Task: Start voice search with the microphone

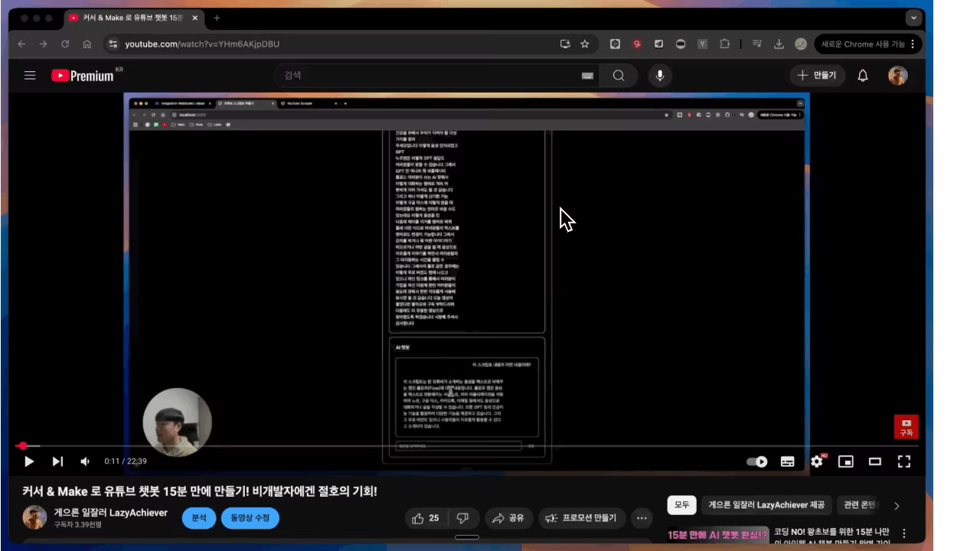Action: pyautogui.click(x=659, y=75)
